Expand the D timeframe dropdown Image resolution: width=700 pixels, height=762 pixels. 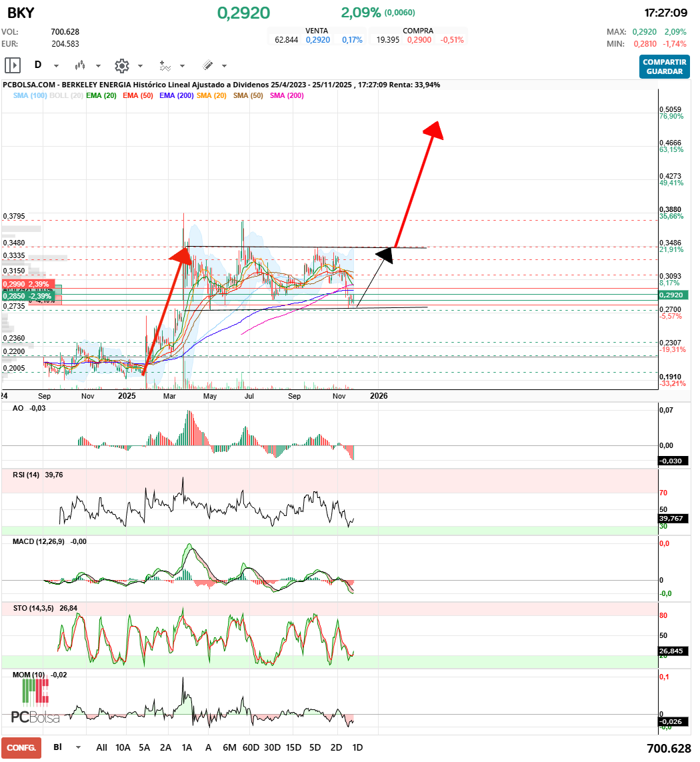pos(56,66)
